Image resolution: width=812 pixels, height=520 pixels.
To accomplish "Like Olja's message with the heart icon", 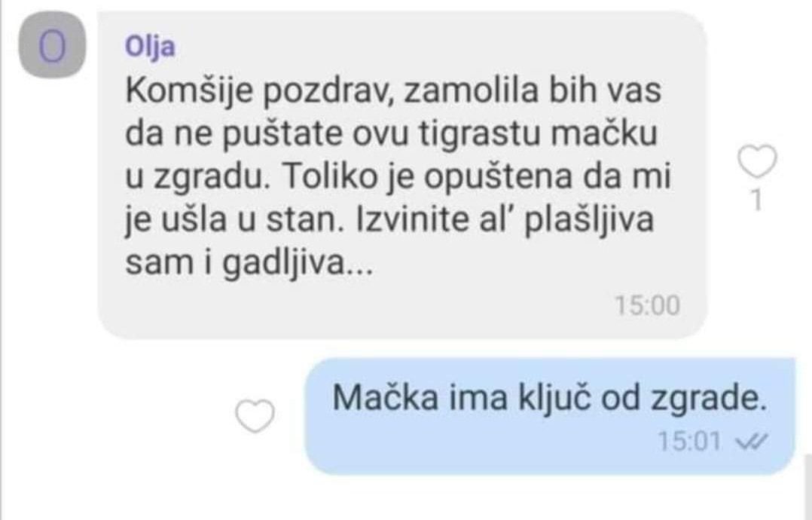I will pyautogui.click(x=757, y=161).
